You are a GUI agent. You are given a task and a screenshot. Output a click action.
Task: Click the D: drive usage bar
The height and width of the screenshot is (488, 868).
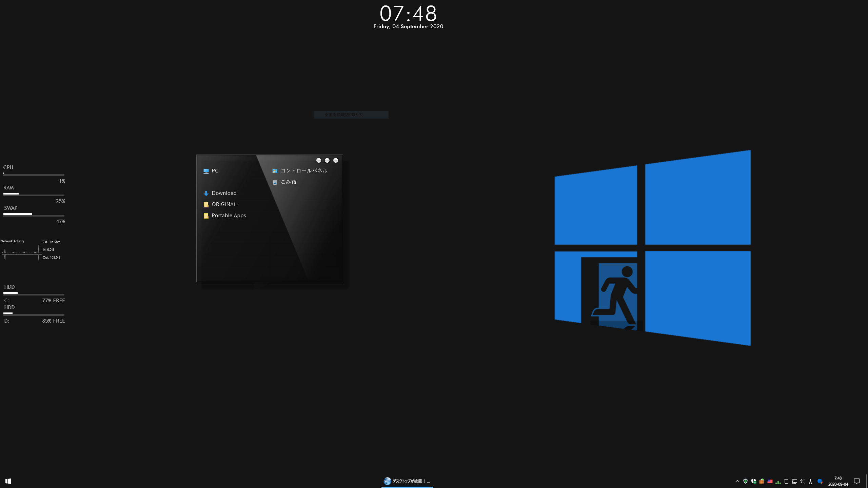click(x=34, y=314)
